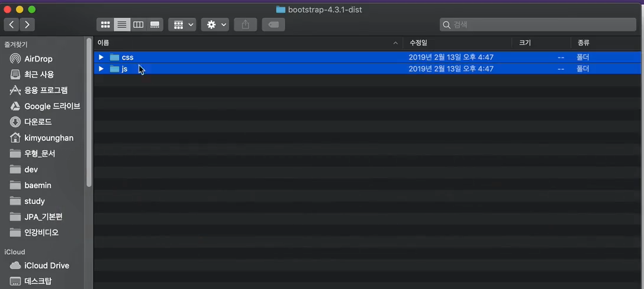The image size is (644, 289).
Task: Click the 즐겨찾기 sidebar section header
Action: tap(15, 44)
